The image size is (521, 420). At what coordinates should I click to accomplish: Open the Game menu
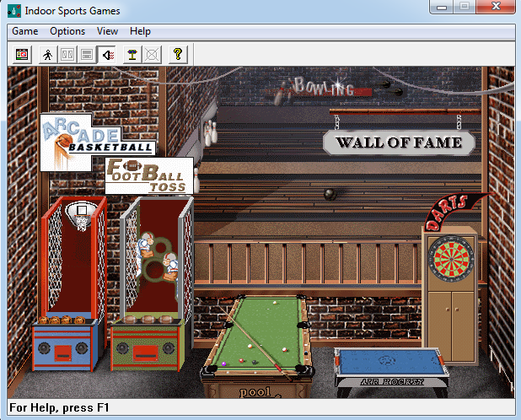pyautogui.click(x=25, y=31)
